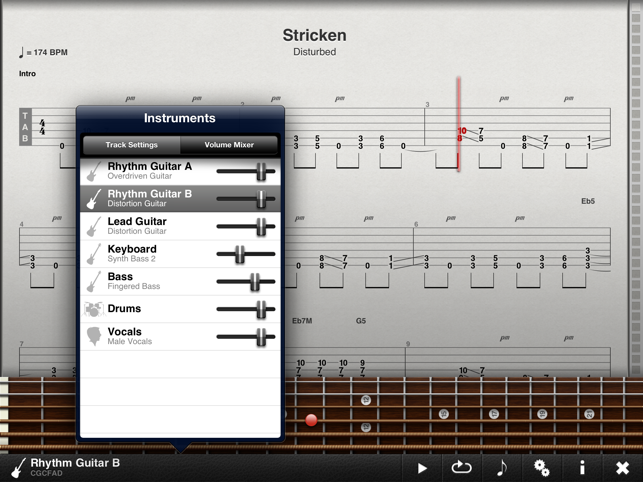This screenshot has width=643, height=482.
Task: Select Rhythm Guitar A guitar icon
Action: (93, 171)
